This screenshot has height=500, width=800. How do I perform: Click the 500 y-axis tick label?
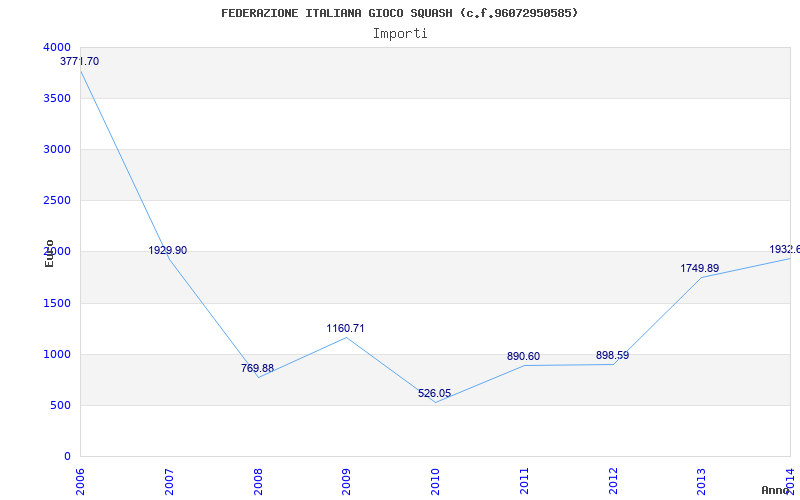[x=61, y=406]
